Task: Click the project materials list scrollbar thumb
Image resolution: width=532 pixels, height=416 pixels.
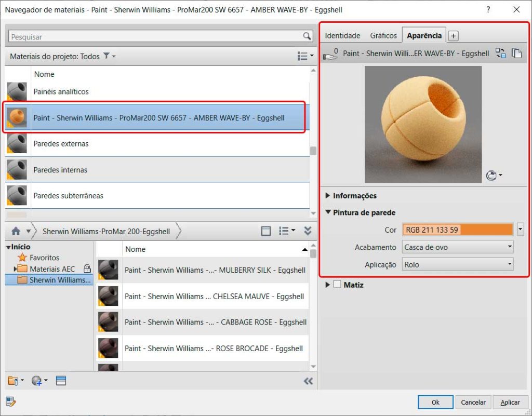Action: (313, 151)
